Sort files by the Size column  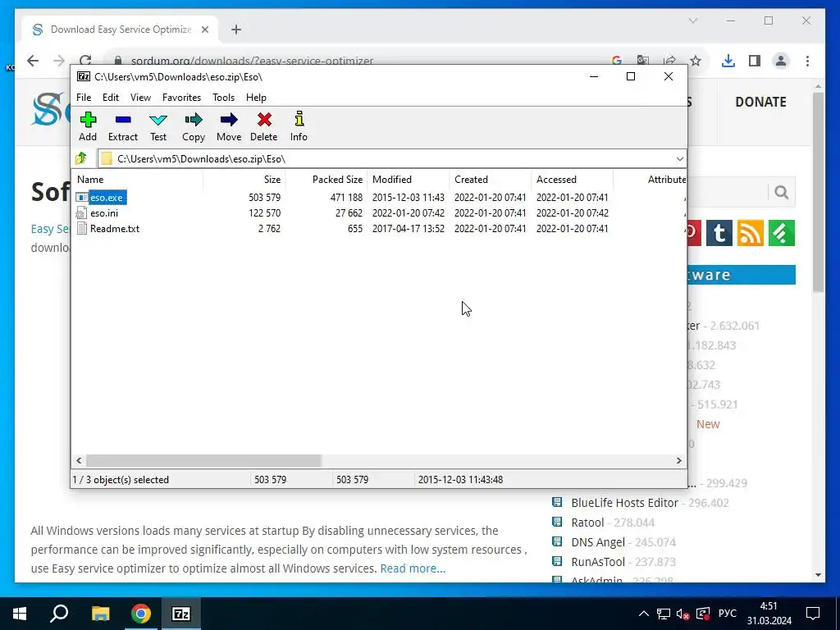tap(244, 180)
